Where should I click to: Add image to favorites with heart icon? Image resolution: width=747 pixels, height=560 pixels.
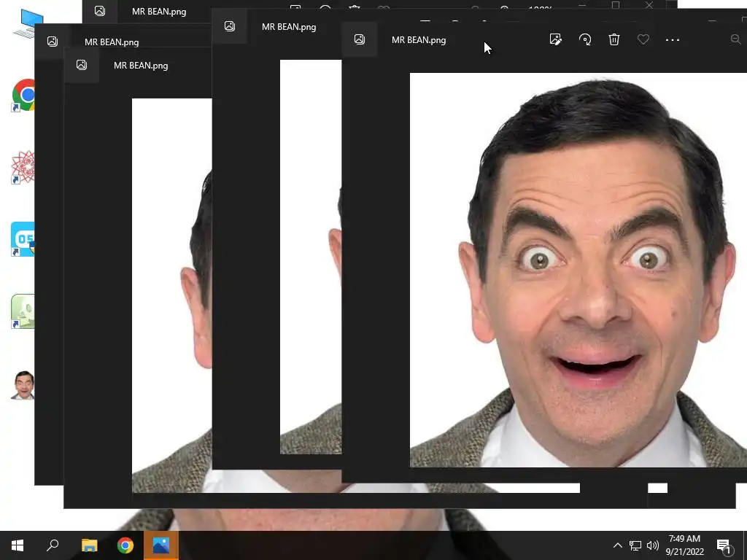pyautogui.click(x=643, y=39)
